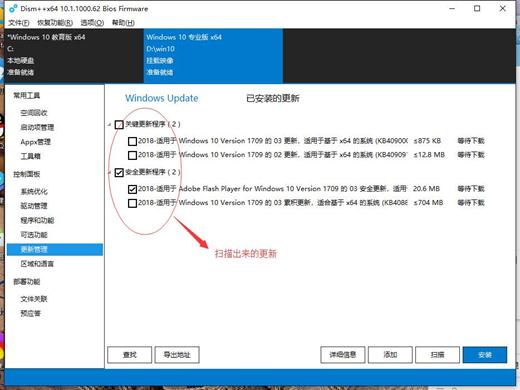Click the 安装 button
This screenshot has width=520, height=390.
pyautogui.click(x=485, y=355)
